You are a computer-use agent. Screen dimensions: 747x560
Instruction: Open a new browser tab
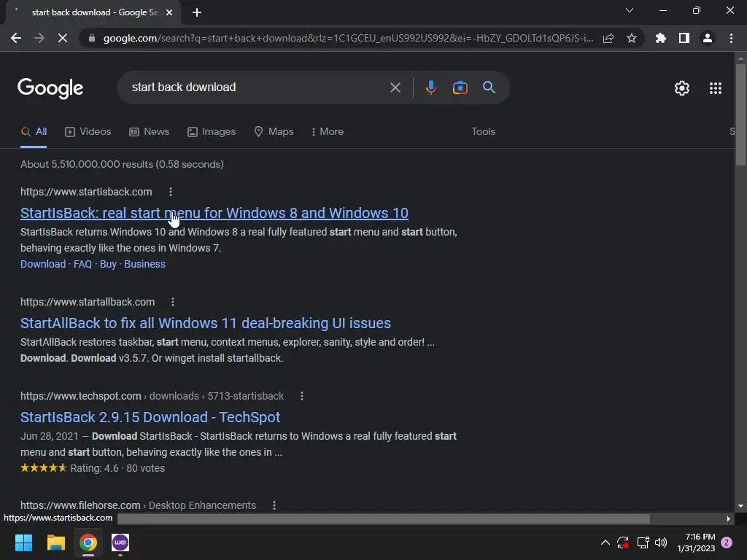pyautogui.click(x=197, y=12)
